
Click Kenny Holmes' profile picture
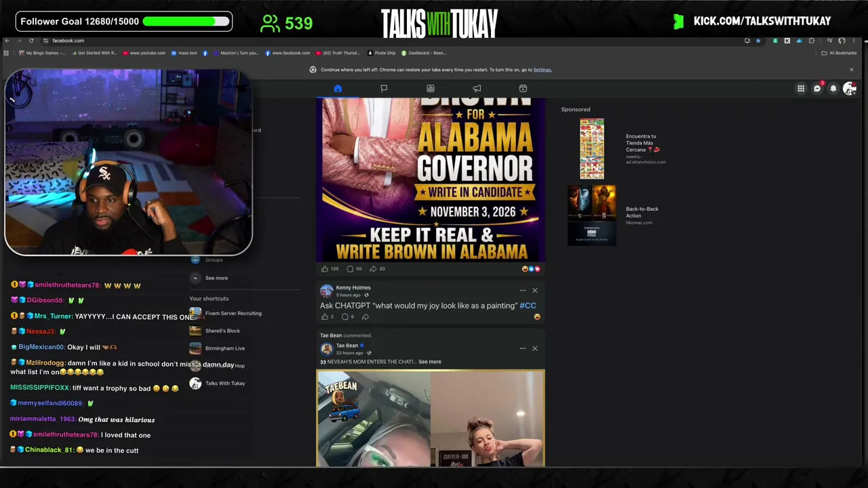point(327,291)
